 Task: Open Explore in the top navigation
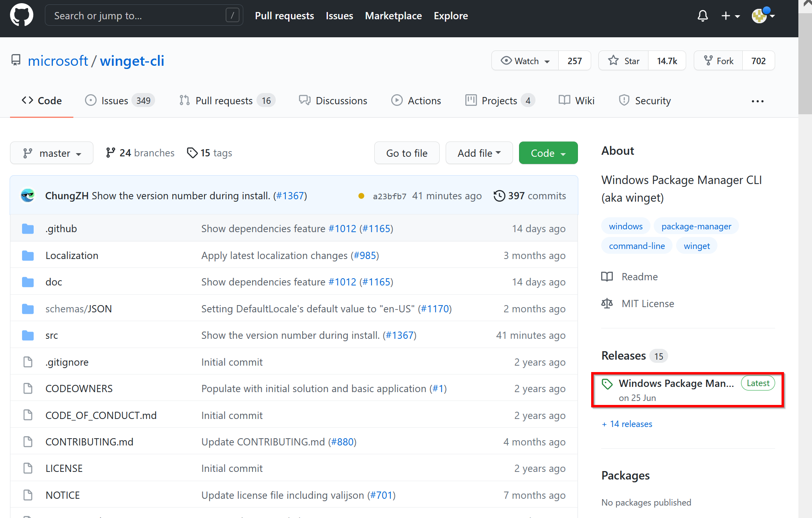(450, 16)
